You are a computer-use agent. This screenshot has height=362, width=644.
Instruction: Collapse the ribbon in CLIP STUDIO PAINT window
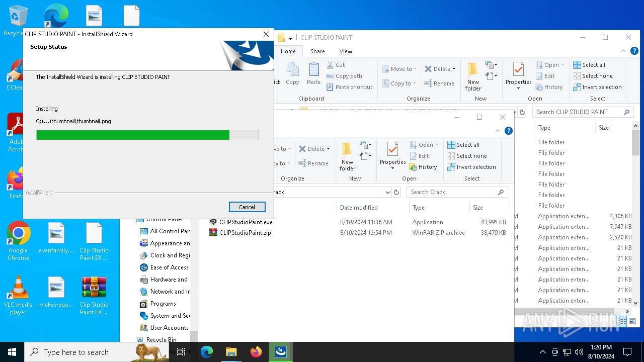pyautogui.click(x=624, y=51)
